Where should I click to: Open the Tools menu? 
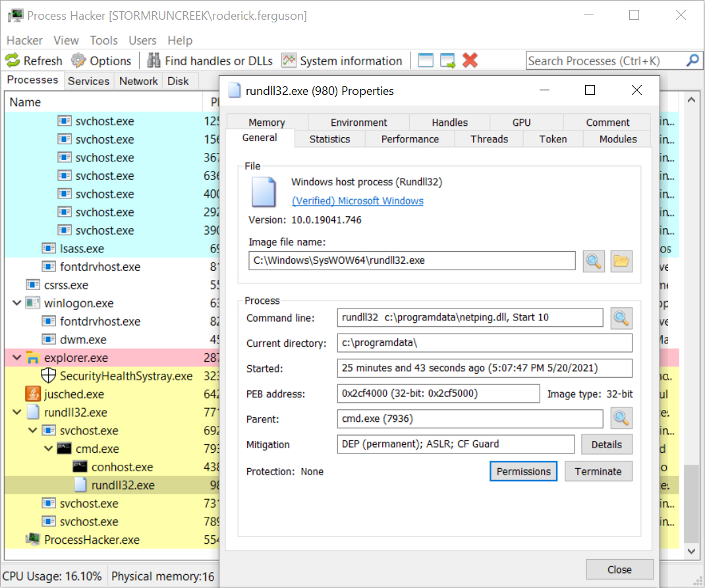[104, 40]
